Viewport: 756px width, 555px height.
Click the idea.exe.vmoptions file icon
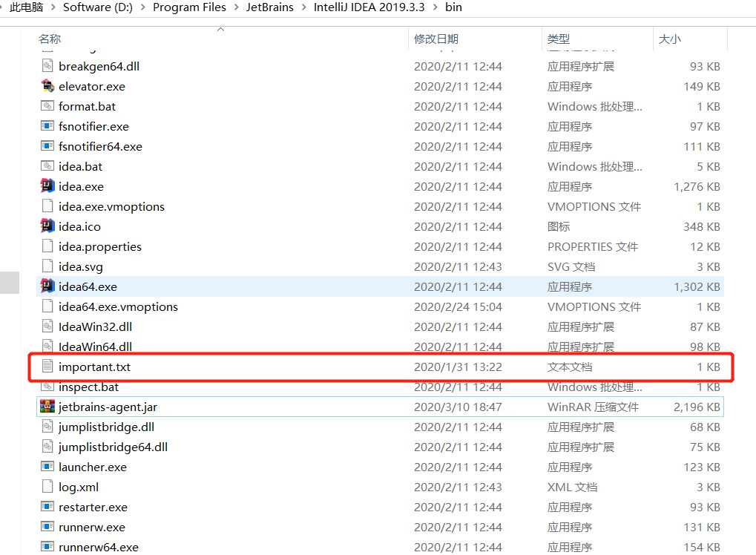(x=47, y=206)
